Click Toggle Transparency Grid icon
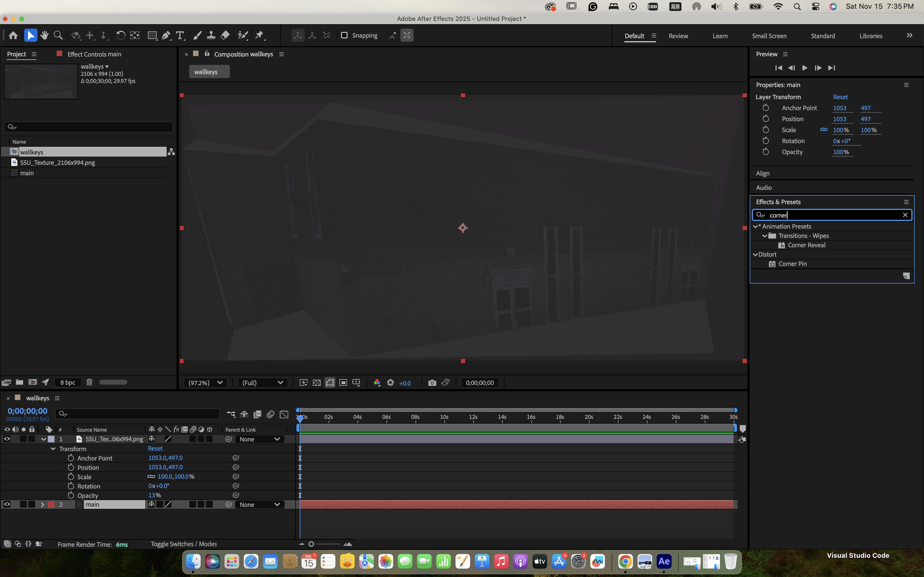The height and width of the screenshot is (577, 924). point(317,383)
